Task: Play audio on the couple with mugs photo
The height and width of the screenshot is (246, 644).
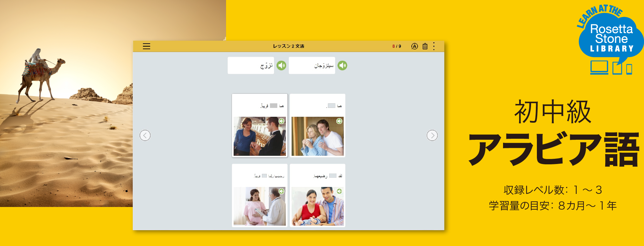Action: coord(339,121)
